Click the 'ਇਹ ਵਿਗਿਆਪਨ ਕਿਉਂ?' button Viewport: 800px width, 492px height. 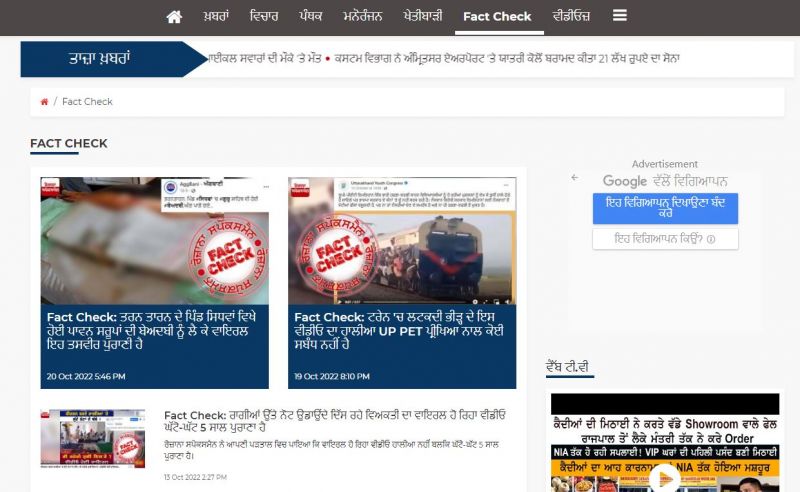click(665, 239)
